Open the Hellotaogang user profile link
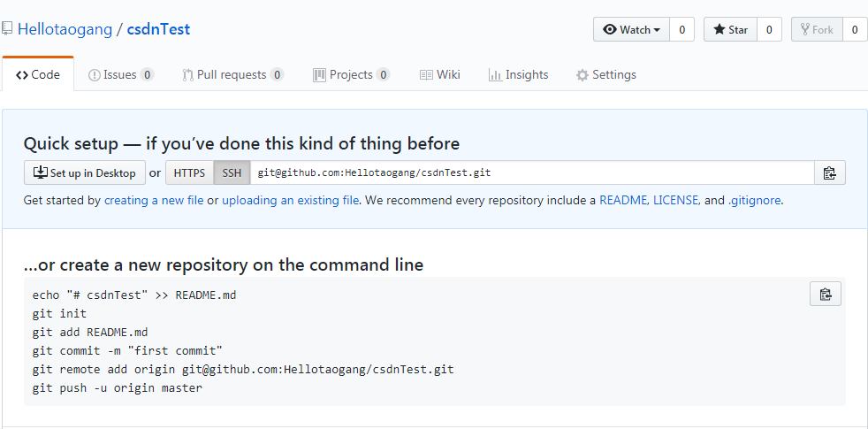 65,29
